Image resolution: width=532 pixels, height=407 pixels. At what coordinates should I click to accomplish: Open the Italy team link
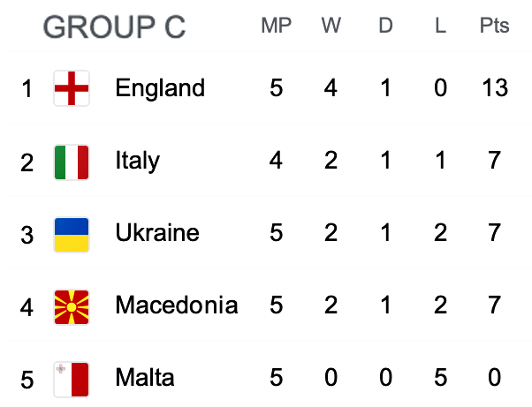point(138,161)
